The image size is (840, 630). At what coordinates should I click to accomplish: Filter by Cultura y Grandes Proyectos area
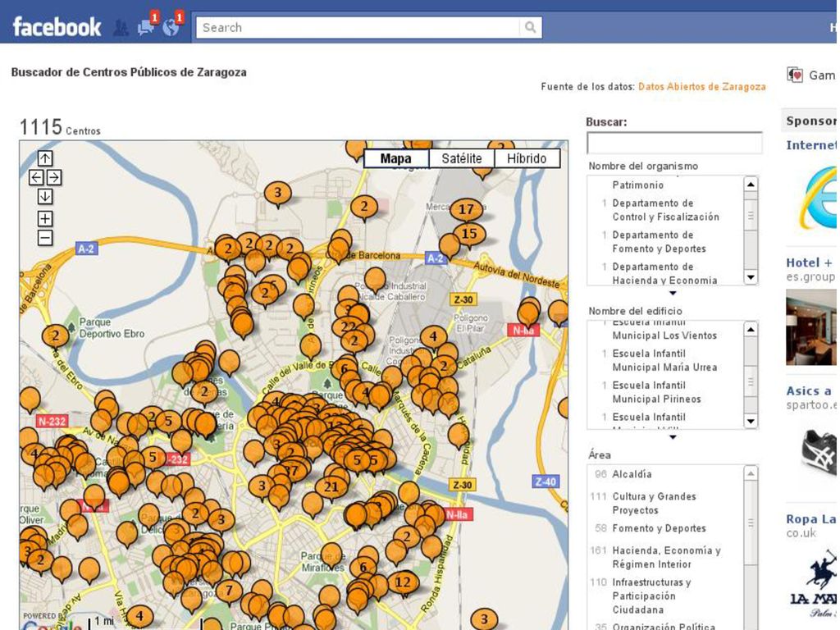tap(654, 503)
